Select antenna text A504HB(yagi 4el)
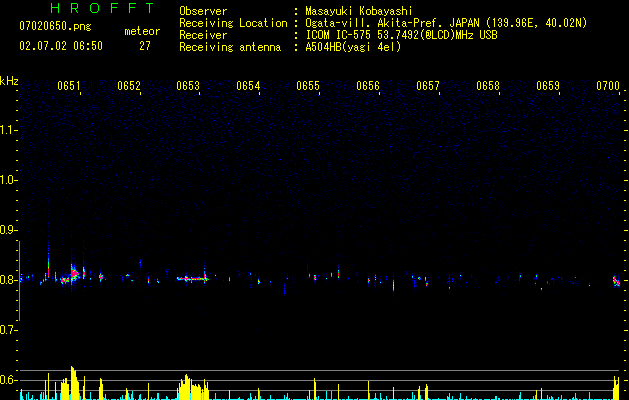This screenshot has width=629, height=400. [353, 47]
